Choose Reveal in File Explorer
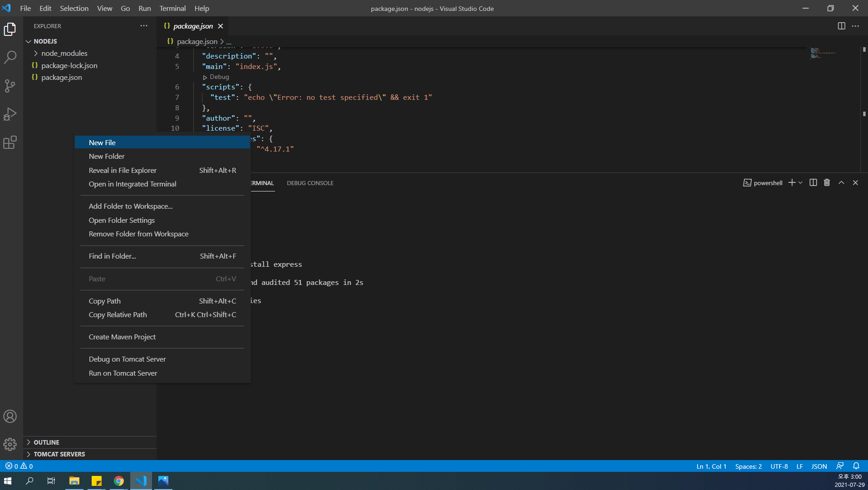This screenshot has height=490, width=868. (162, 170)
